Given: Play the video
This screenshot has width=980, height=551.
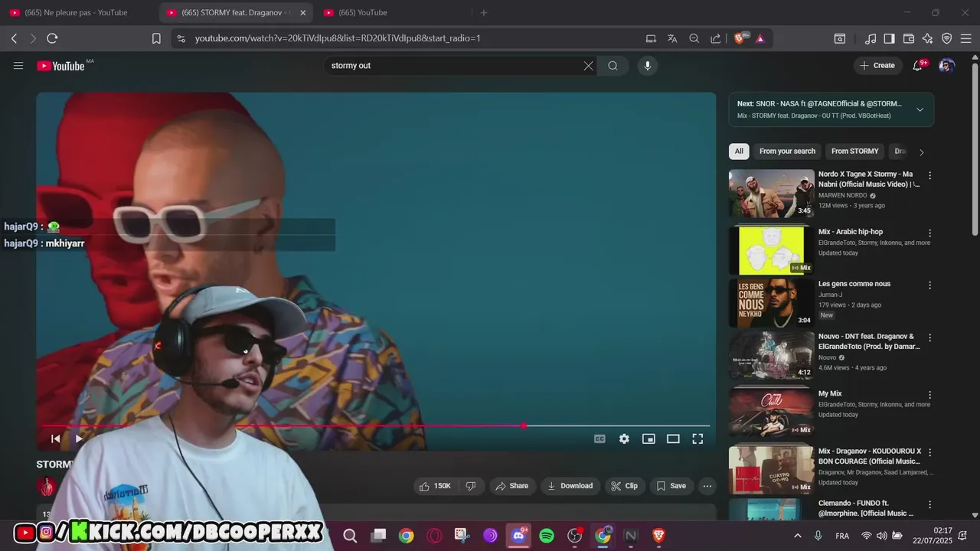Looking at the screenshot, I should pyautogui.click(x=78, y=439).
